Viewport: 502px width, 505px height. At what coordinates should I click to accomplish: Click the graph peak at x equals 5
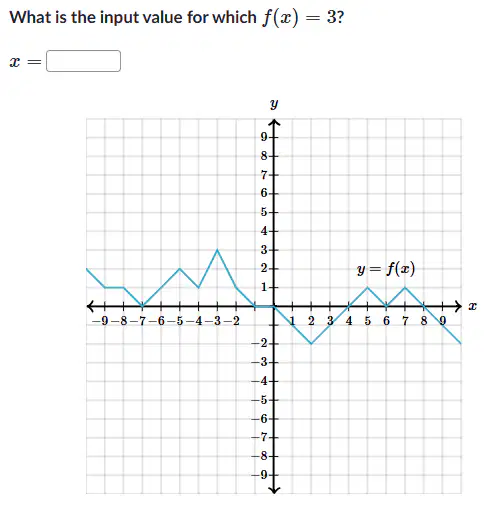(x=367, y=287)
